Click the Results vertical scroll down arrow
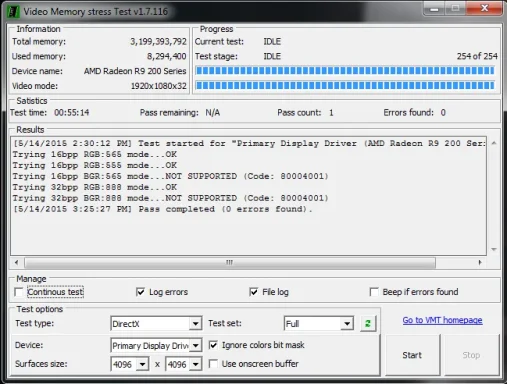 tap(494, 249)
